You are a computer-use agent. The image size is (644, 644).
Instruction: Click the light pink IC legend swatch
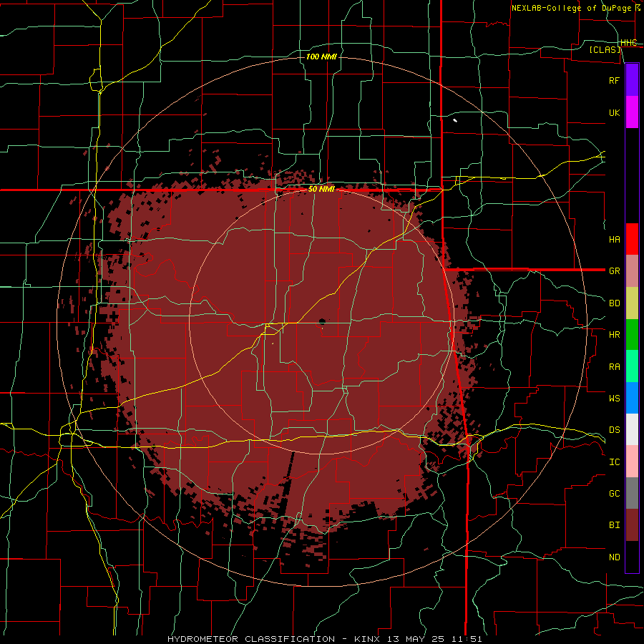pyautogui.click(x=632, y=462)
